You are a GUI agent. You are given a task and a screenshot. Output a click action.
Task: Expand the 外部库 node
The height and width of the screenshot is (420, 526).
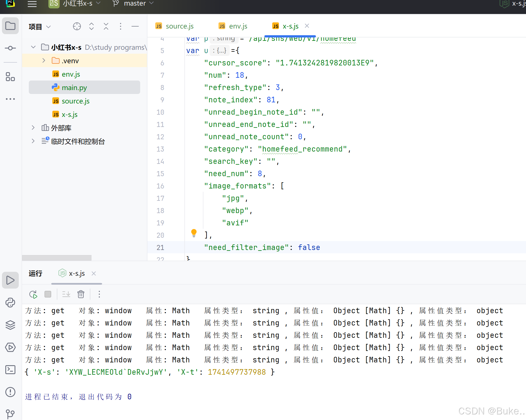(33, 128)
